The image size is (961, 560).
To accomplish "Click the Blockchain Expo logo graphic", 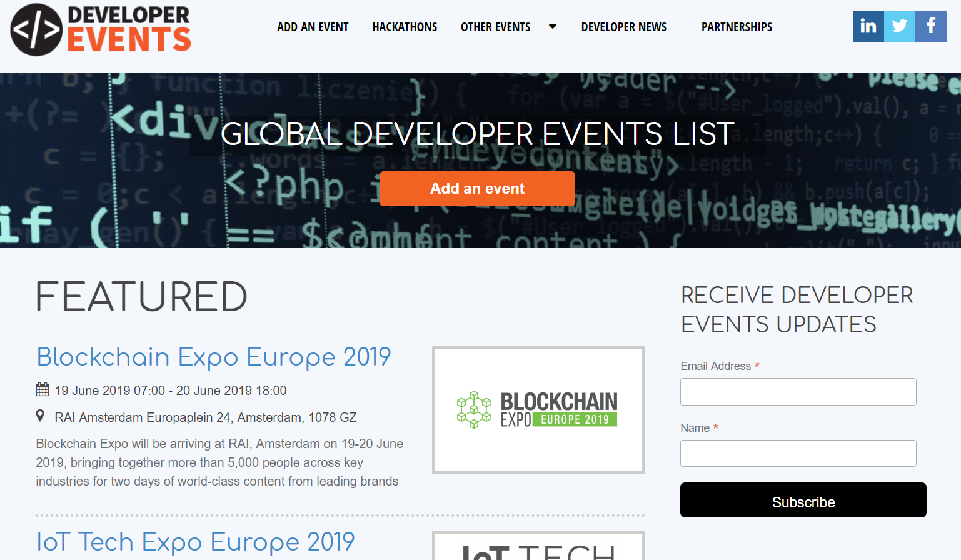I will coord(538,409).
